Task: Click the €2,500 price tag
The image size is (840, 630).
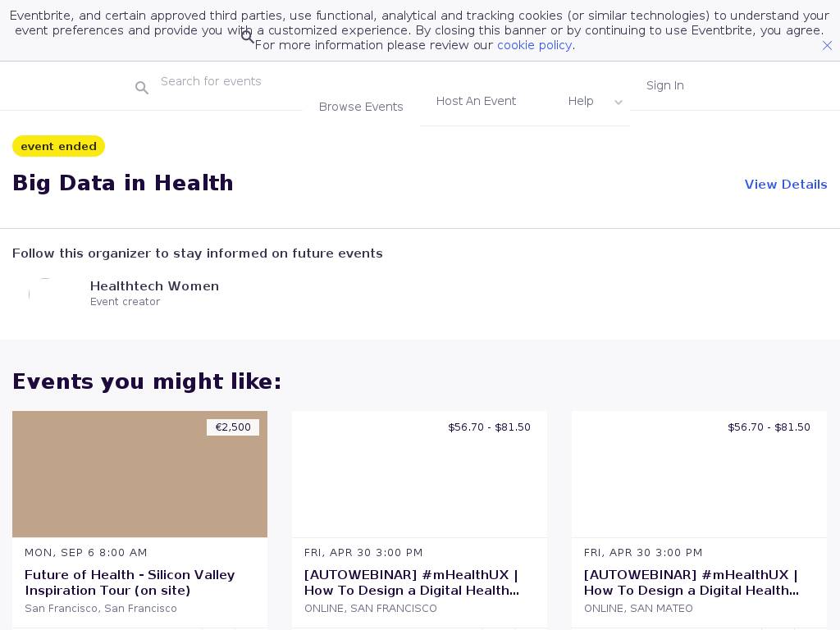Action: click(233, 427)
